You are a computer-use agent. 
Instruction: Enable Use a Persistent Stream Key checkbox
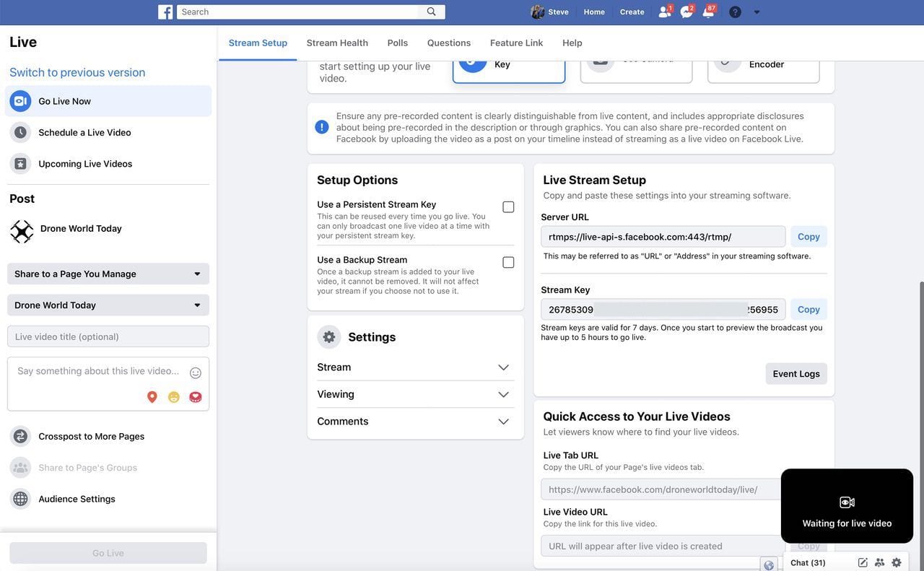(508, 207)
